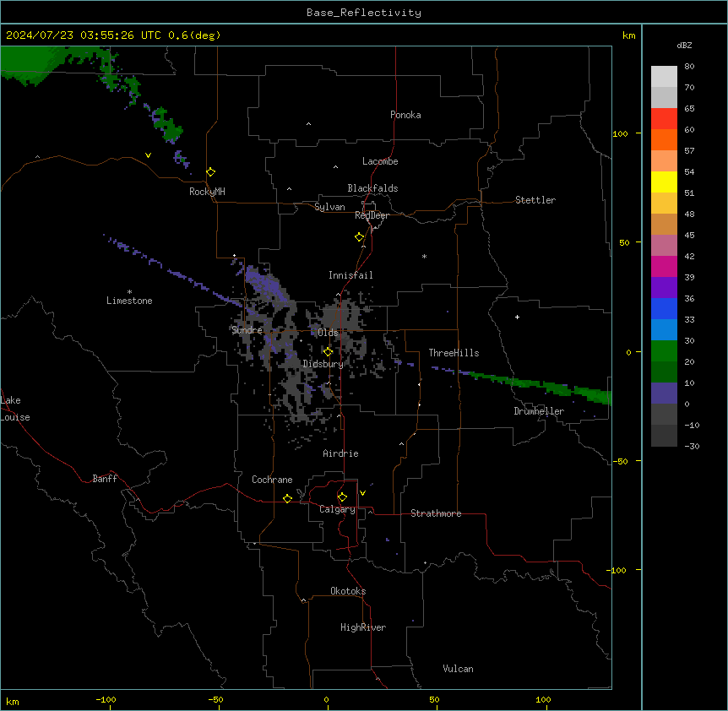Select the bright orange legend swatch below 60
Screen dimensions: 728x711
[x=664, y=139]
